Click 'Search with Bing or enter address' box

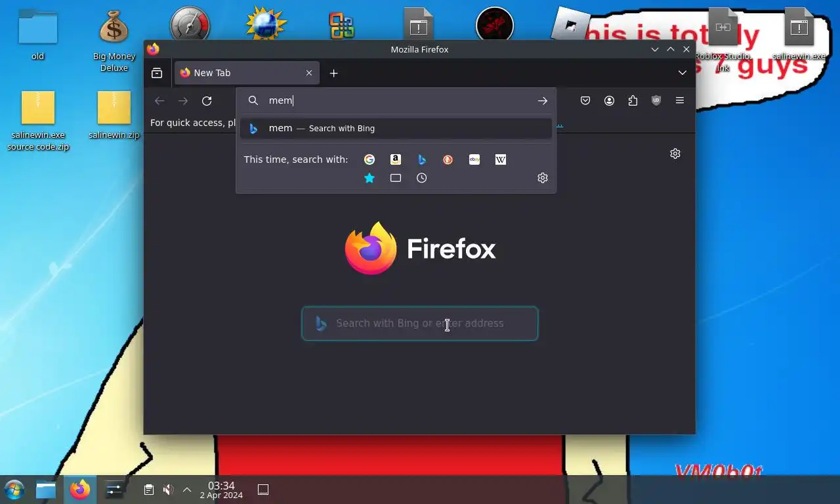click(420, 324)
